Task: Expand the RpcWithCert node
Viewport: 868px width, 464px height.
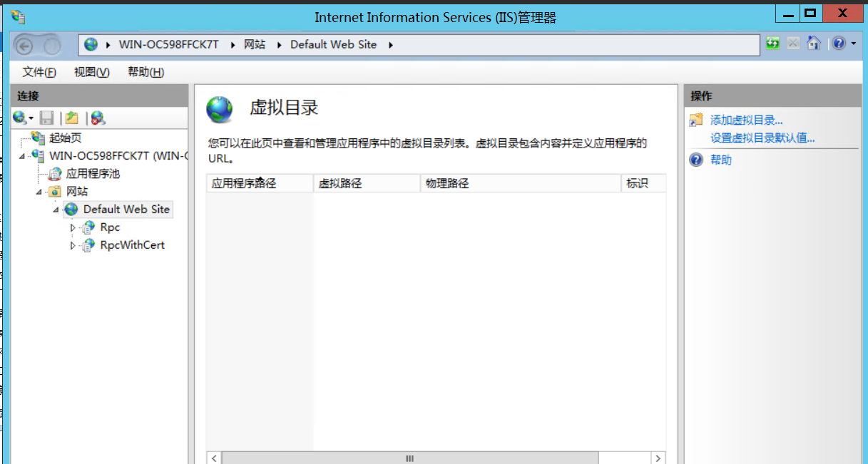Action: pos(73,245)
